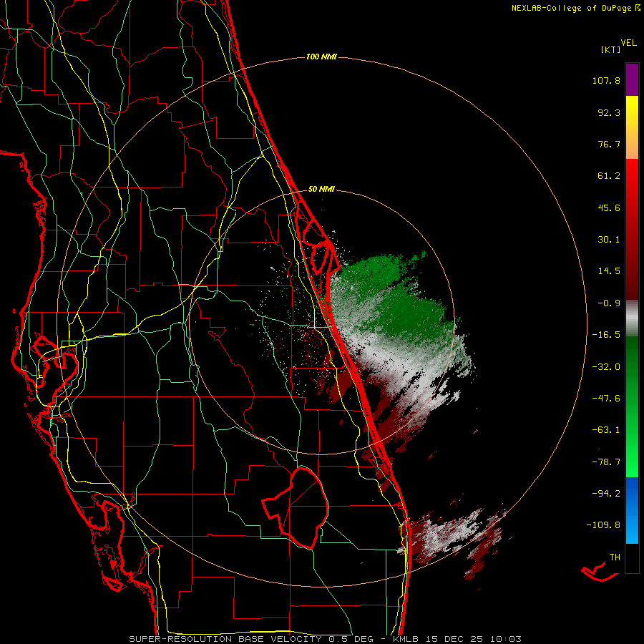Click the Lake Okeechobee outline on the map

click(296, 507)
